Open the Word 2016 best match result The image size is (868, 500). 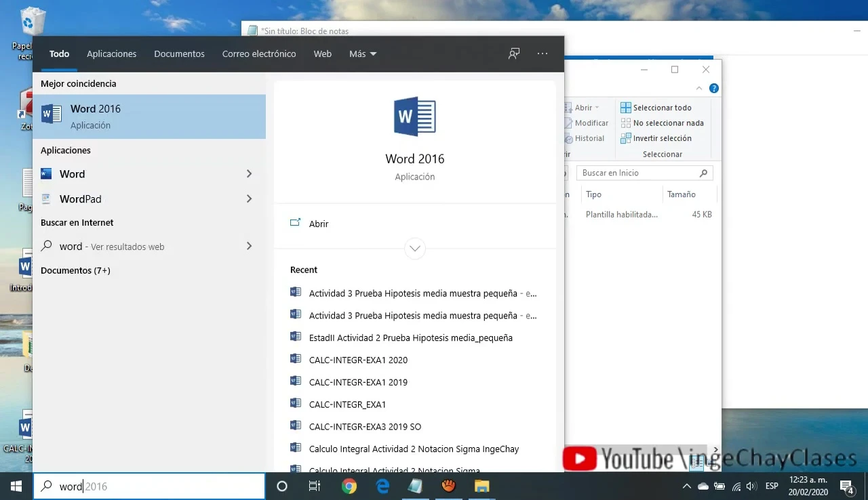point(149,117)
